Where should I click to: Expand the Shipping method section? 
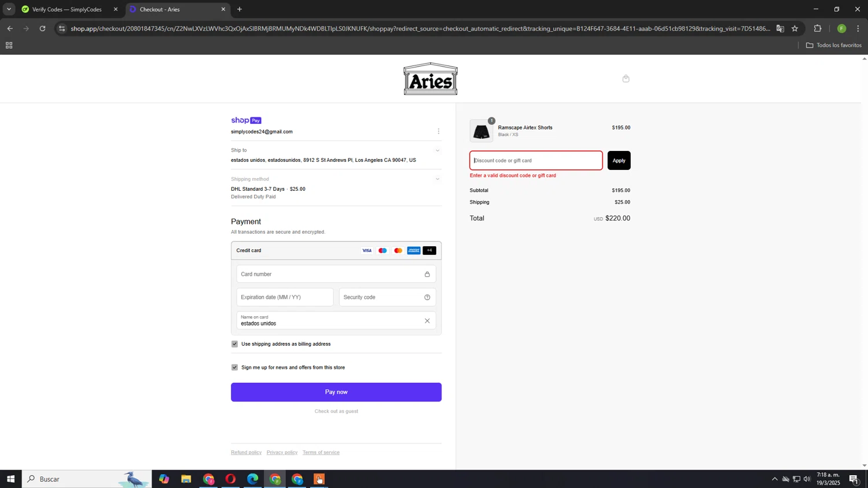437,179
